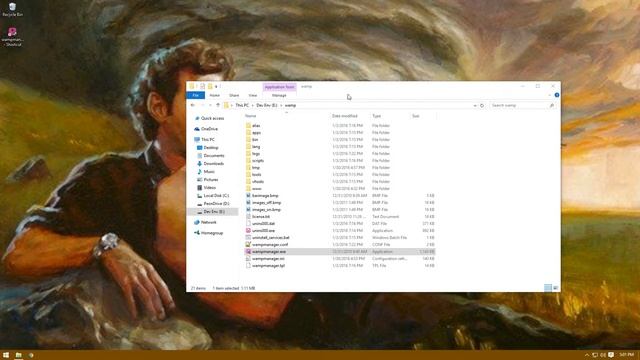This screenshot has height=360, width=640.
Task: Select Quick access in the navigation pane
Action: click(x=209, y=118)
